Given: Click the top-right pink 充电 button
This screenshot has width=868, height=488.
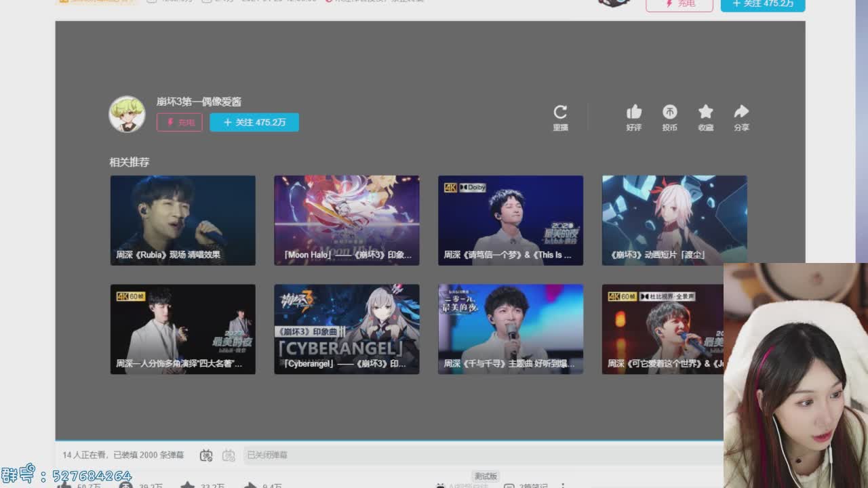Looking at the screenshot, I should (x=679, y=4).
